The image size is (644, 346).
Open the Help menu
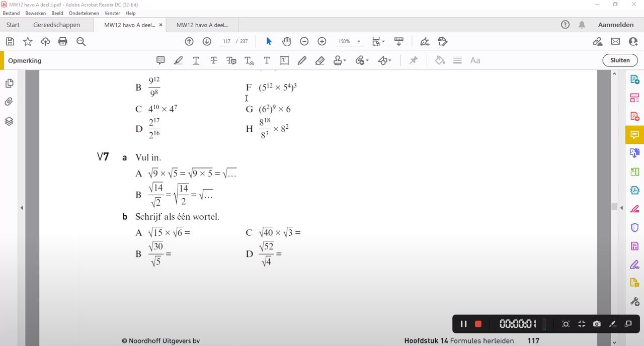(130, 13)
